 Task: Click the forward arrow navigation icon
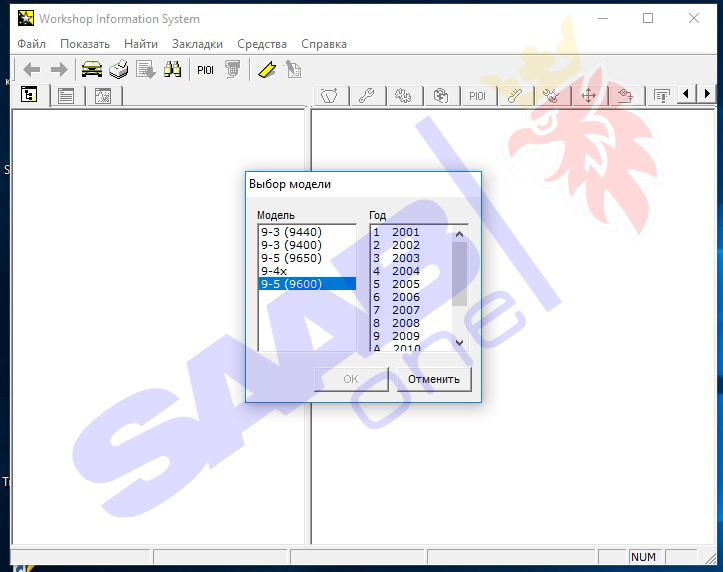(59, 69)
